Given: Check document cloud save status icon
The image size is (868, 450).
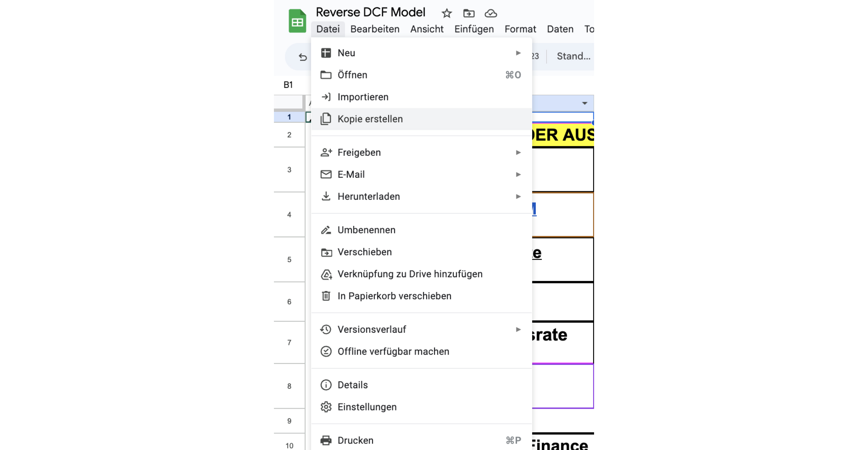Looking at the screenshot, I should pos(491,13).
